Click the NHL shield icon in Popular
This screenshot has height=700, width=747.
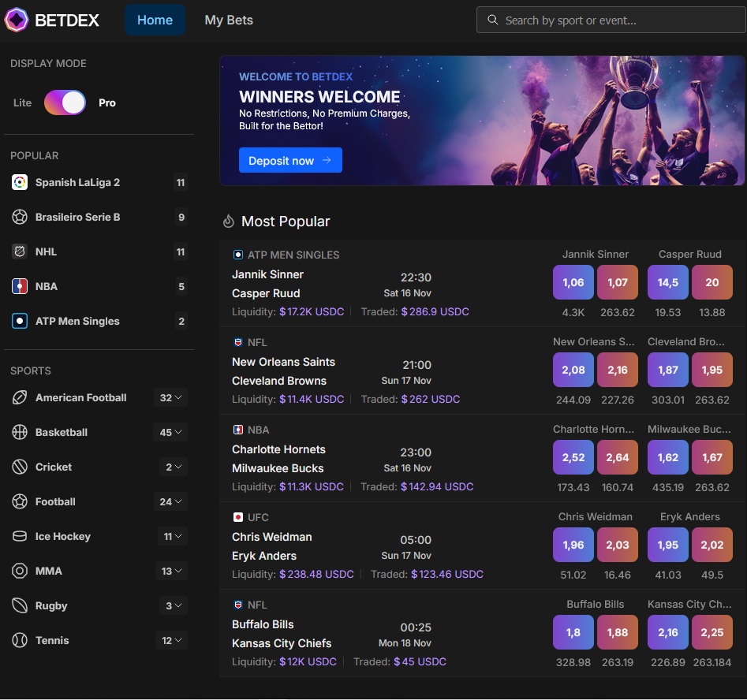pyautogui.click(x=20, y=251)
